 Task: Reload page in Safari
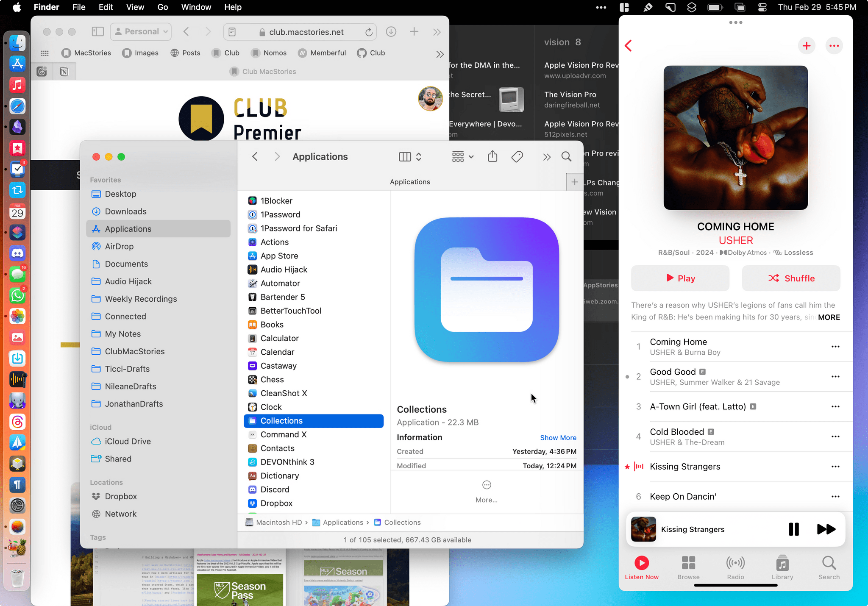(369, 32)
